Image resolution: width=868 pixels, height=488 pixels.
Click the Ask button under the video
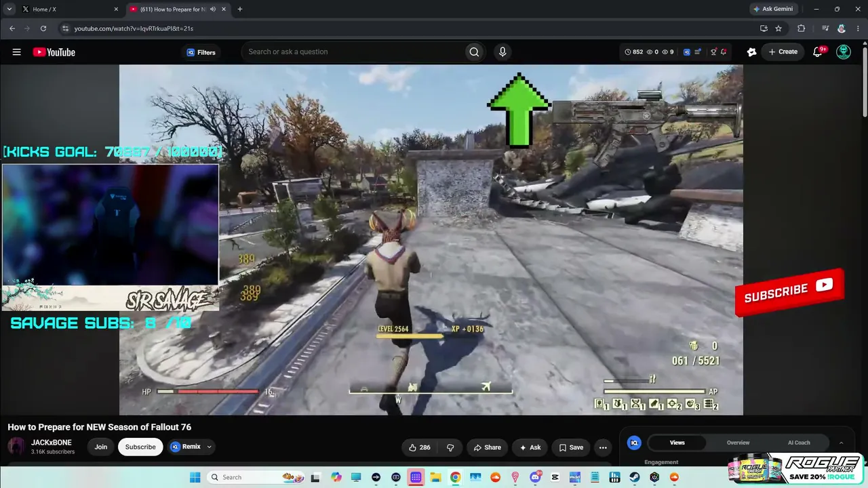click(530, 447)
